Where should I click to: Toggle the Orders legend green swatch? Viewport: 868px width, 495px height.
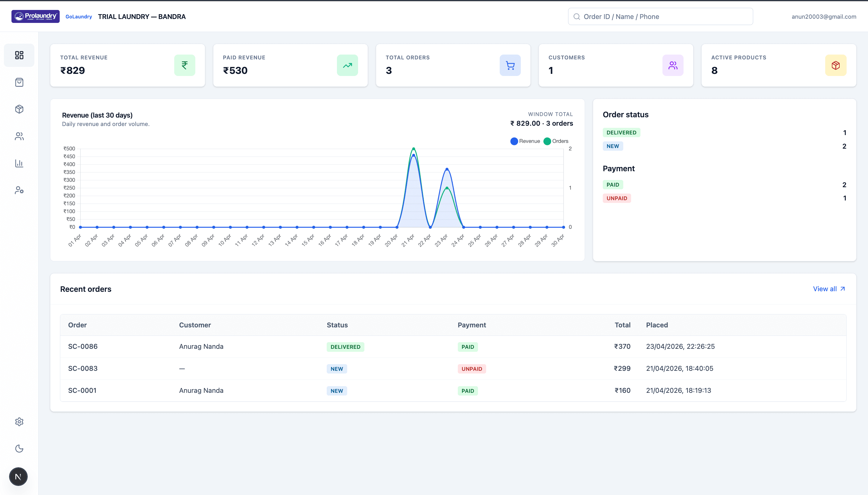(x=547, y=141)
